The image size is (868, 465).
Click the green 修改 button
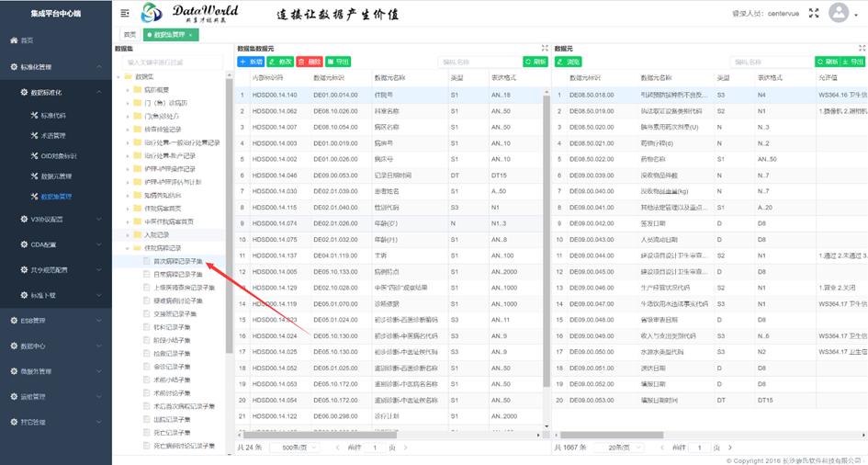point(280,62)
